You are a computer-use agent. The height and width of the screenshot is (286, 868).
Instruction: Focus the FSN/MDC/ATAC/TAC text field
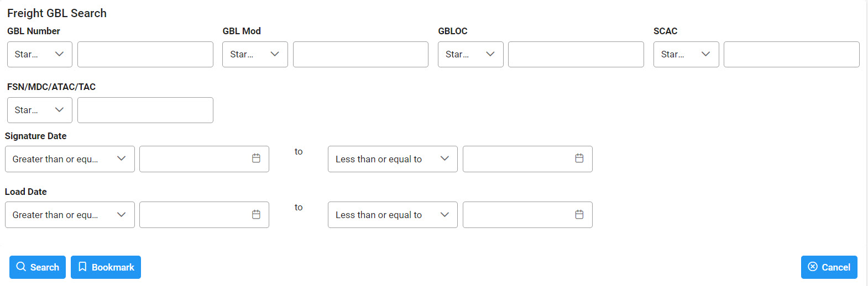(145, 110)
